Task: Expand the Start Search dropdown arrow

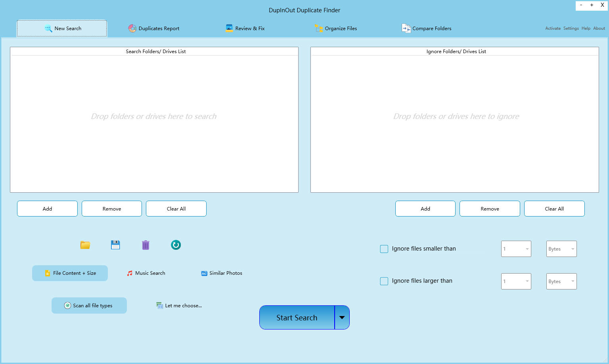Action: pyautogui.click(x=342, y=318)
